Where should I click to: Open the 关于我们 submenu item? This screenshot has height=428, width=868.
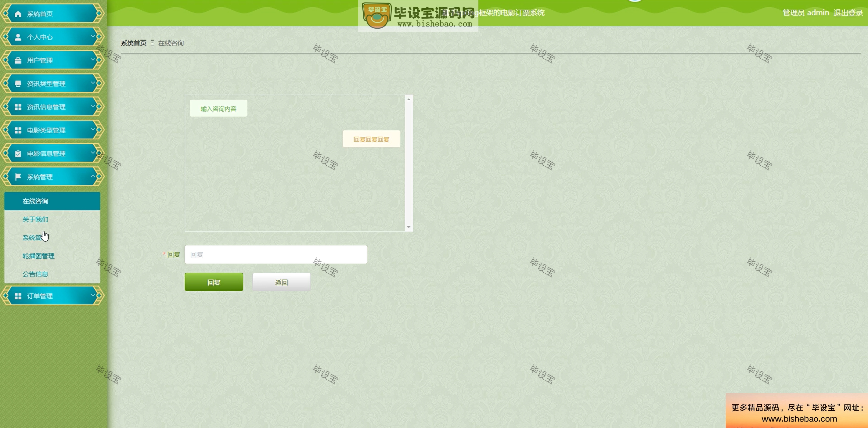tap(52, 219)
